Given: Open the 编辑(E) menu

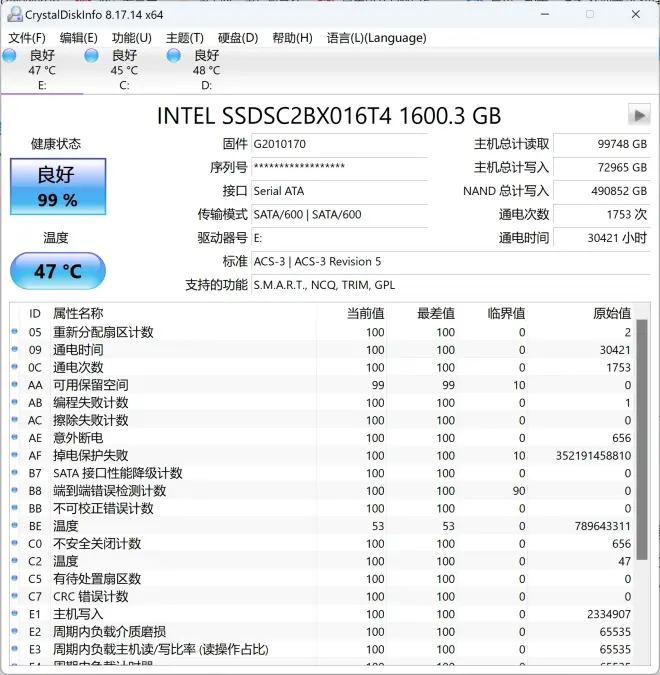Looking at the screenshot, I should point(78,38).
